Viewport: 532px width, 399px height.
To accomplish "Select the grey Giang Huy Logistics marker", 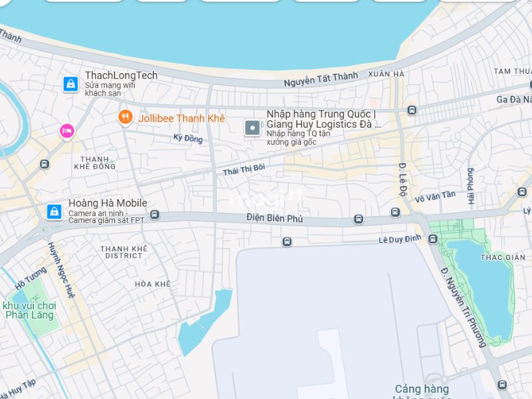I will tap(253, 128).
